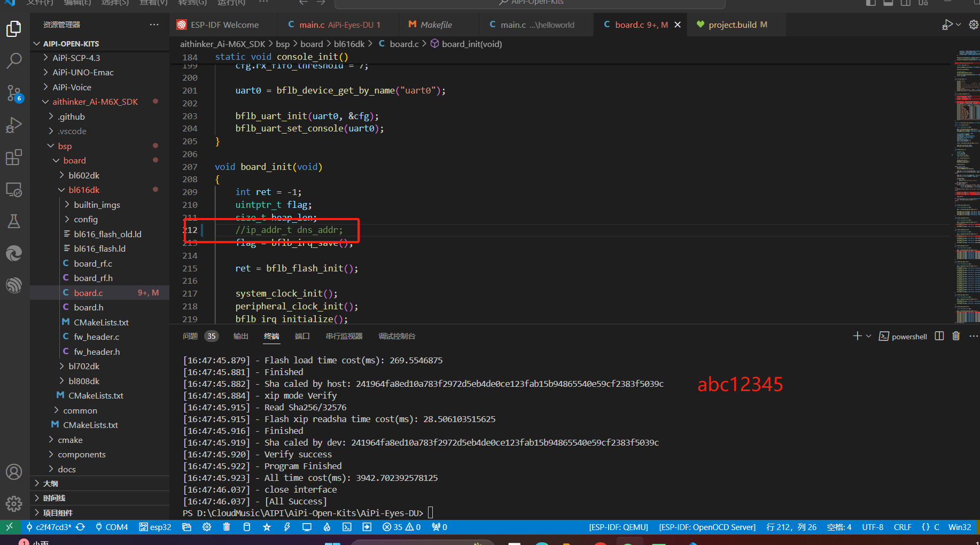Open the Serial Monitor (串行监视器) tab
980x545 pixels.
344,336
